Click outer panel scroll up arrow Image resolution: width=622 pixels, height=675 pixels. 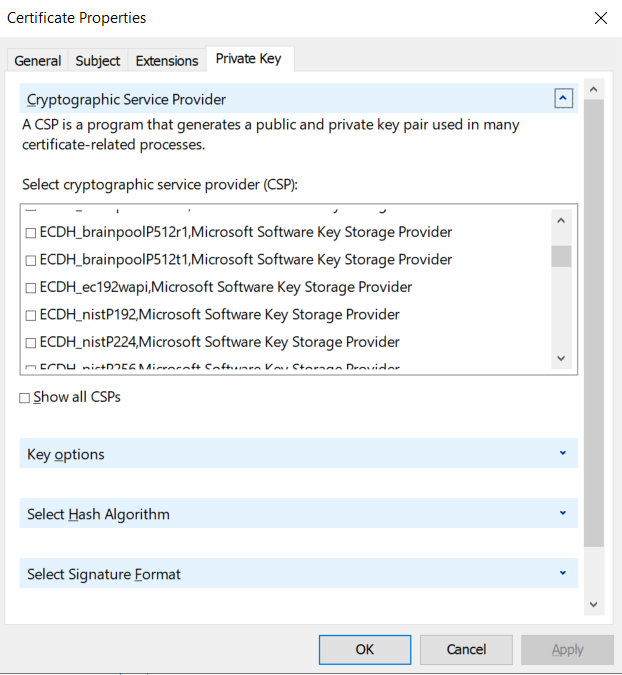(x=594, y=90)
